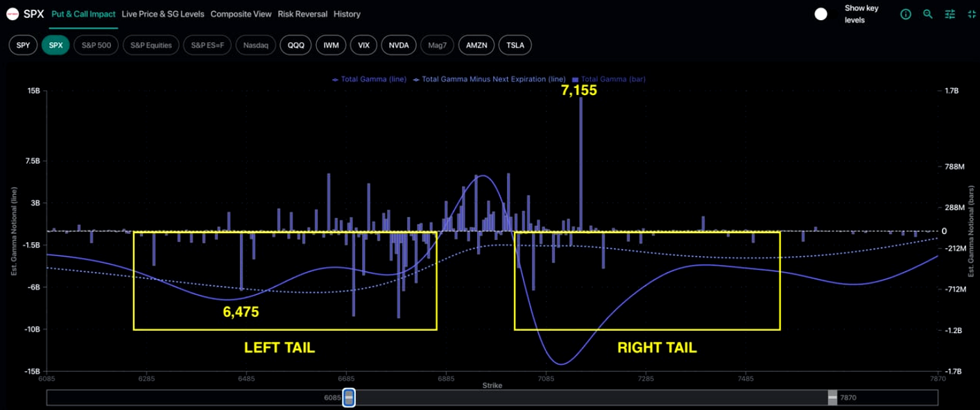
Task: Click the left handle of the strike range slider
Action: [x=350, y=398]
